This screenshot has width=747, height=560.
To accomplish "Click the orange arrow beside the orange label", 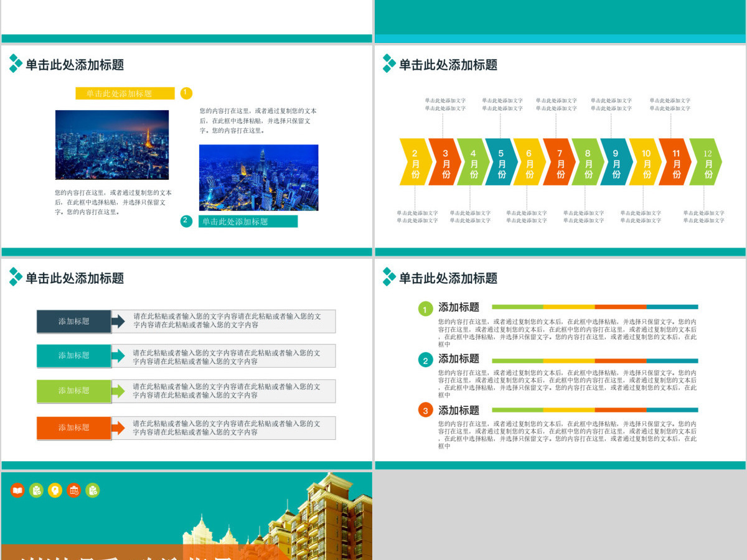I will pos(118,427).
